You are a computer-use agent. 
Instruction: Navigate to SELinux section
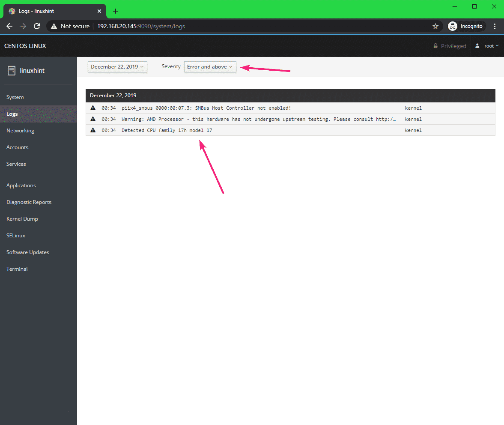tap(15, 236)
